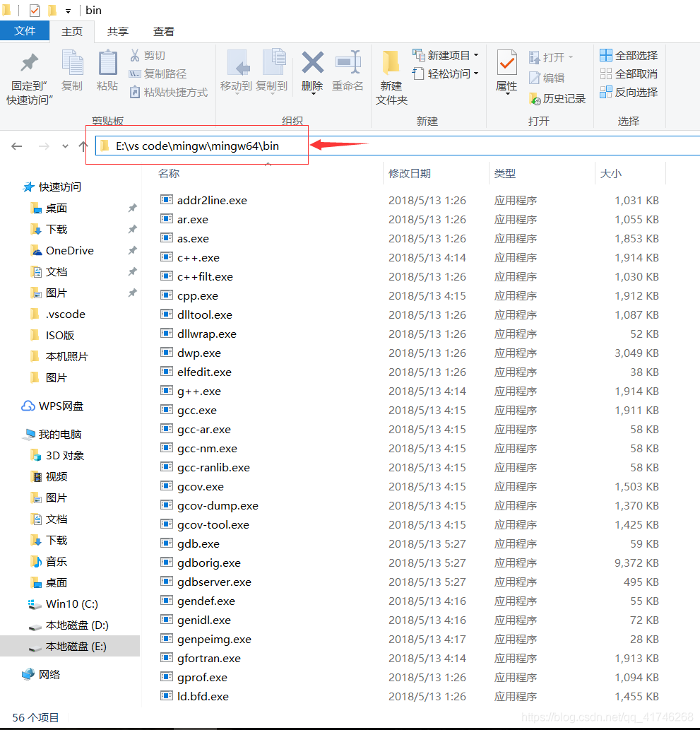Click the Paste Shortcut icon
The width and height of the screenshot is (700, 730).
[x=134, y=92]
